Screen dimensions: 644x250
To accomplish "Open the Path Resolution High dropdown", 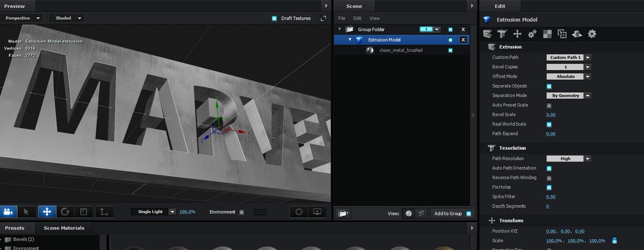I will (568, 159).
